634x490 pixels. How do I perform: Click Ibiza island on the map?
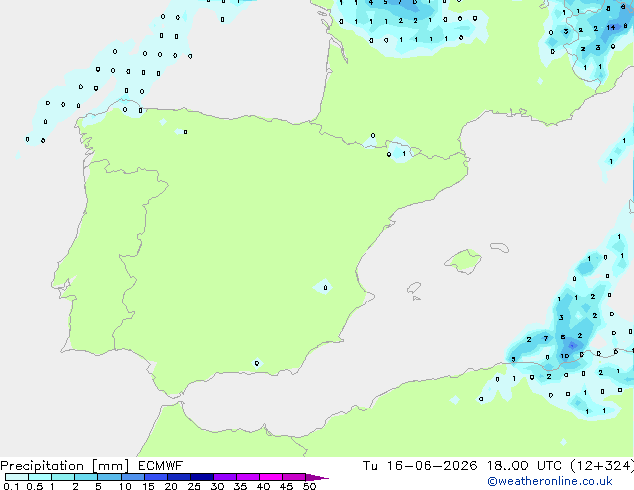click(x=414, y=288)
